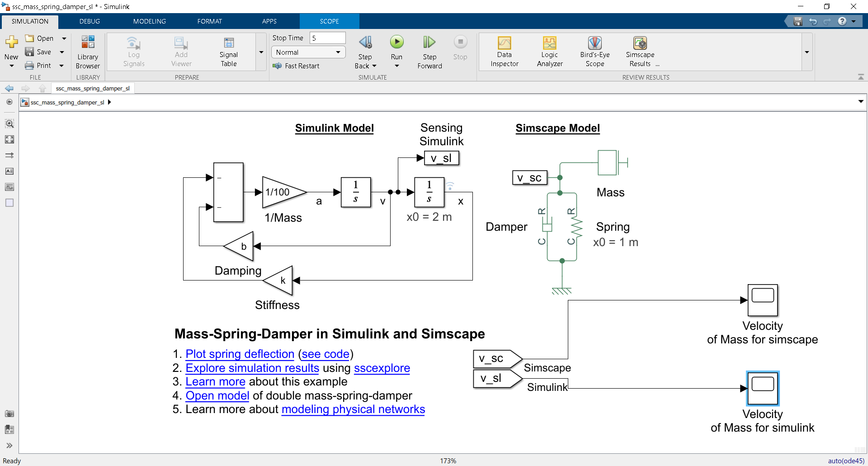This screenshot has height=466, width=868.
Task: Select the Zoom tool in the palette
Action: 9,123
